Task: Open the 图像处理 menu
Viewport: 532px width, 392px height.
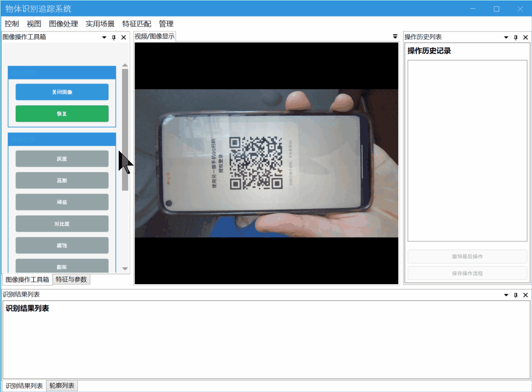Action: [63, 24]
